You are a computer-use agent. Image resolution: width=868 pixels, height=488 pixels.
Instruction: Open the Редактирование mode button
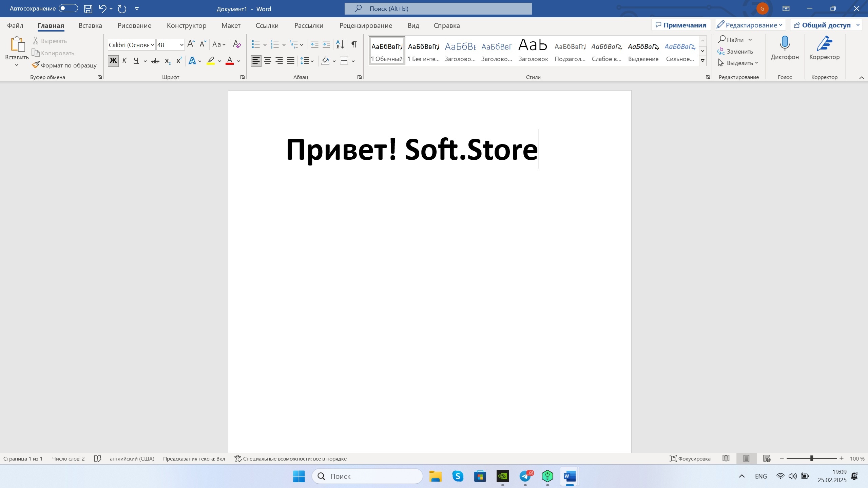750,25
